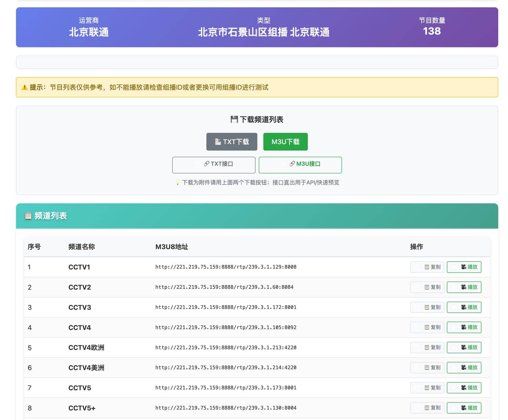Play the CCTV3 channel

464,307
